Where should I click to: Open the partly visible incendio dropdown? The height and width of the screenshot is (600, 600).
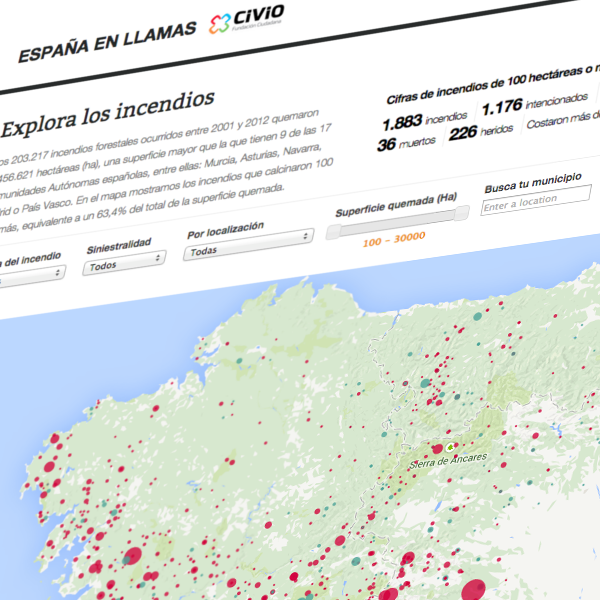33,277
